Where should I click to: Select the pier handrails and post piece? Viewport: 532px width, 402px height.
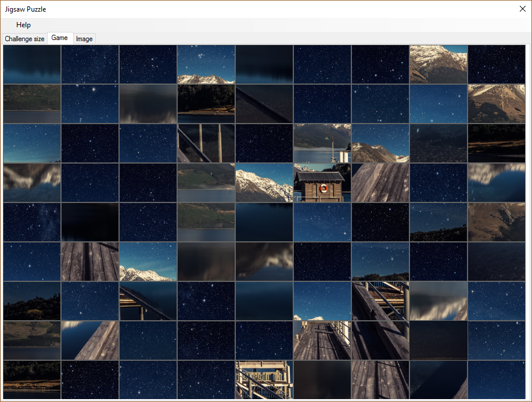coord(380,301)
